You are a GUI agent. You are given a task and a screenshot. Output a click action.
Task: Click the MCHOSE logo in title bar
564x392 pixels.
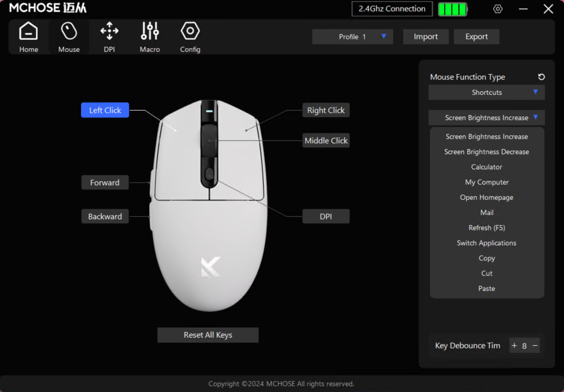click(x=48, y=8)
